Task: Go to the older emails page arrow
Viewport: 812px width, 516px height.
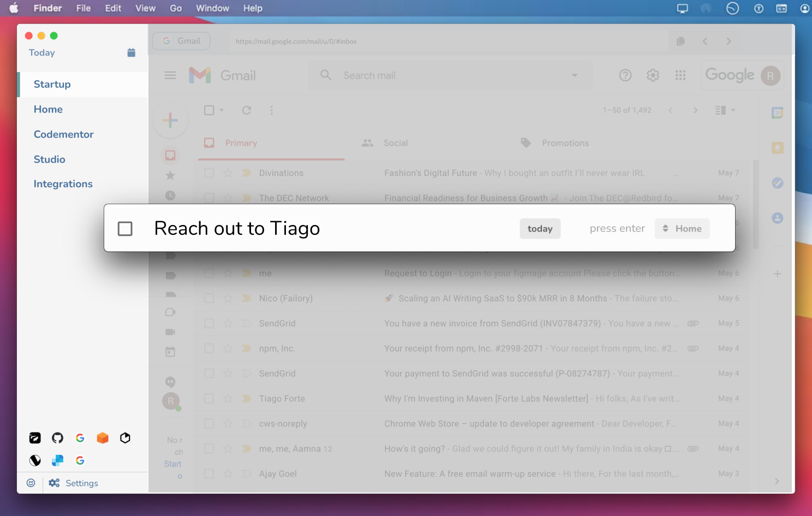Action: [x=695, y=110]
